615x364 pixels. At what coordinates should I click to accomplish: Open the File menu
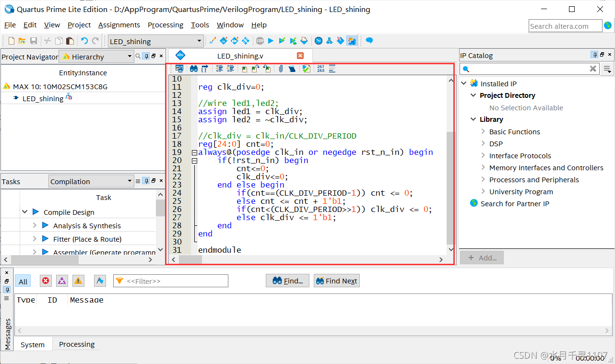10,25
